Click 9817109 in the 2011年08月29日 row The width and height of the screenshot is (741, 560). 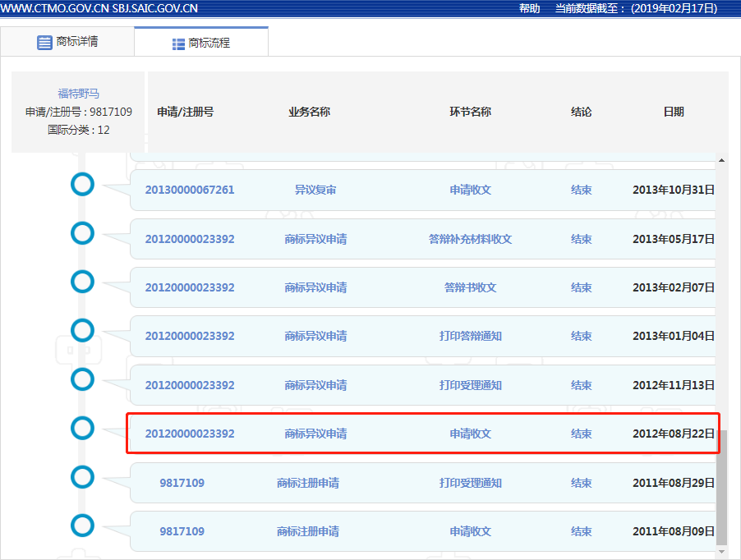pyautogui.click(x=182, y=483)
